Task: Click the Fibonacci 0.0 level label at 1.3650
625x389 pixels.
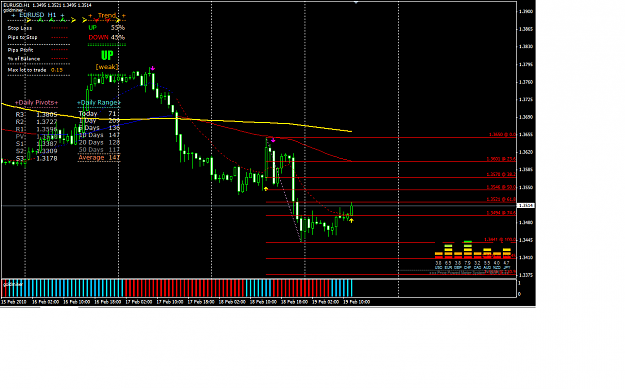Action: (502, 135)
